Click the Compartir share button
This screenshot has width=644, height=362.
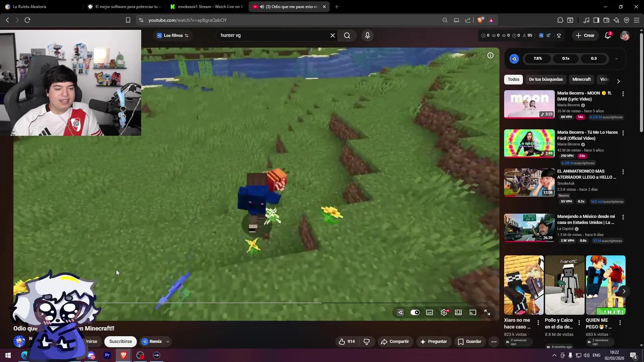click(x=395, y=341)
